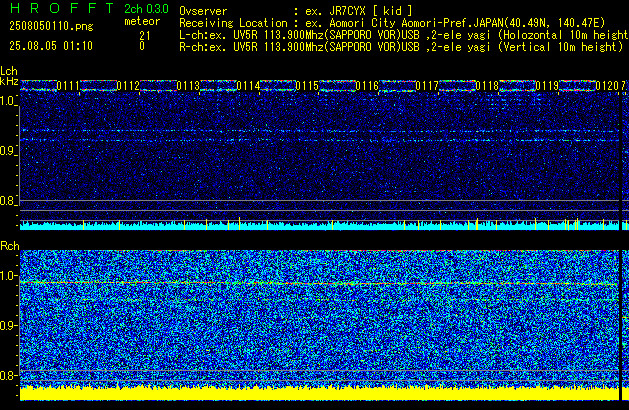
Task: Click the 0115 time marker
Action: click(307, 86)
